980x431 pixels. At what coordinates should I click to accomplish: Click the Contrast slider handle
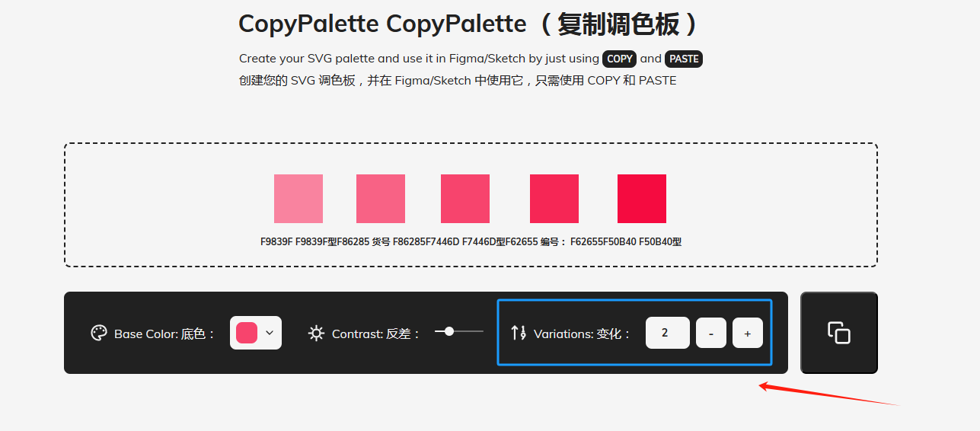(x=449, y=331)
